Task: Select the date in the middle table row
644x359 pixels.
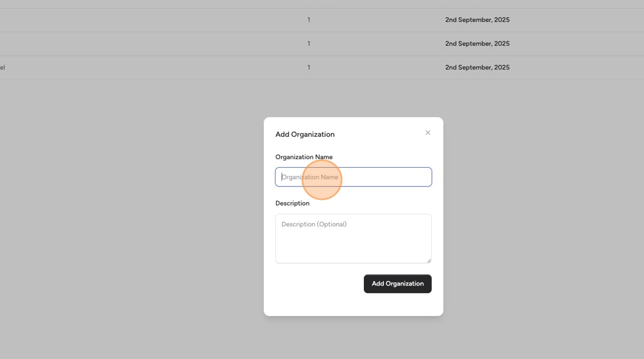Action: (x=477, y=44)
